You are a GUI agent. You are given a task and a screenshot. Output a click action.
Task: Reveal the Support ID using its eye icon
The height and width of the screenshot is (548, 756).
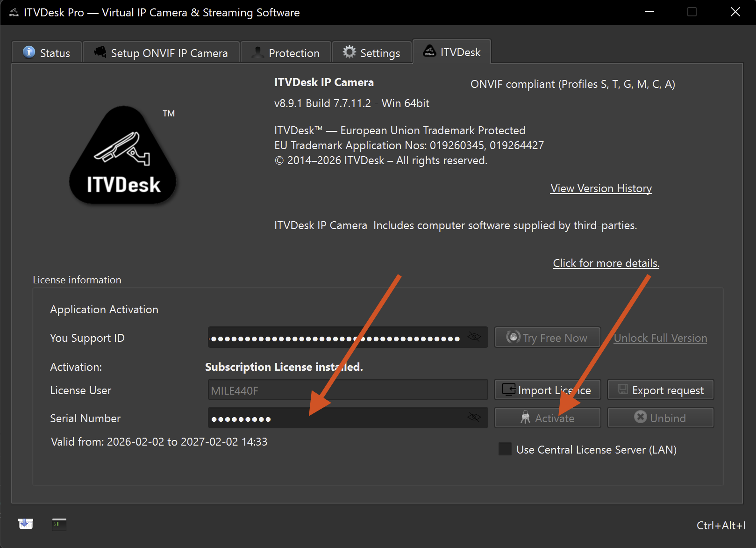click(x=474, y=337)
